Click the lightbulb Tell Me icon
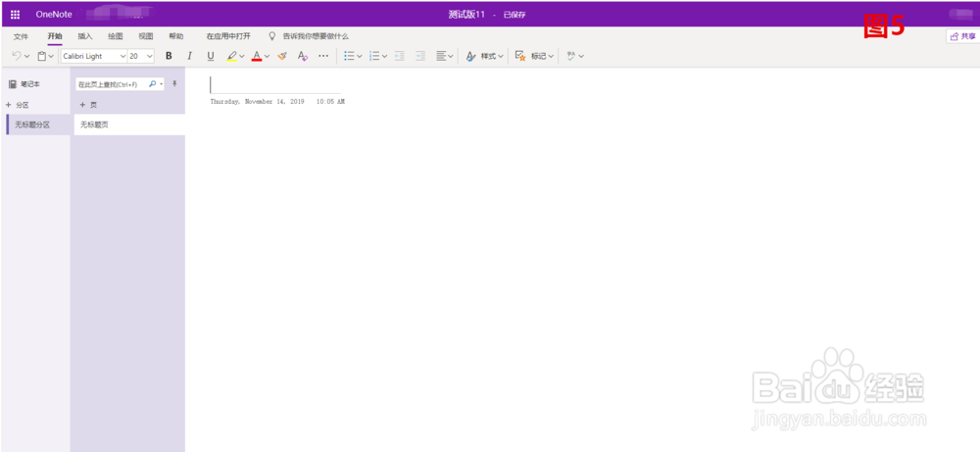 click(x=271, y=36)
